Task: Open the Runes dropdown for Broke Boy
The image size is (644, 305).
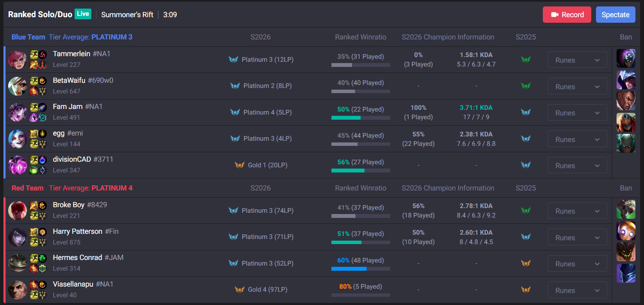Action: (x=577, y=211)
